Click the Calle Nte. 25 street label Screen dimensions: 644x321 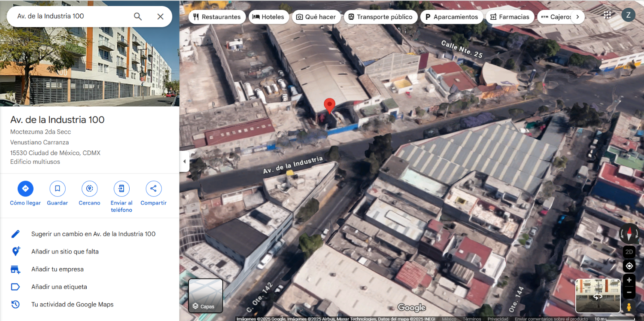tap(462, 49)
